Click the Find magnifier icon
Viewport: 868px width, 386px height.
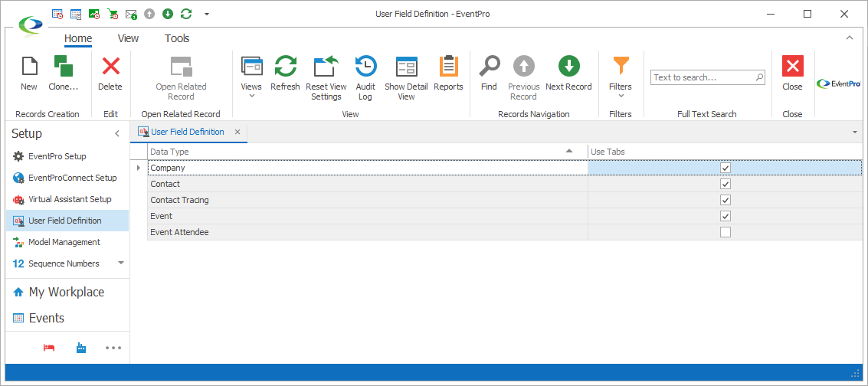[489, 67]
